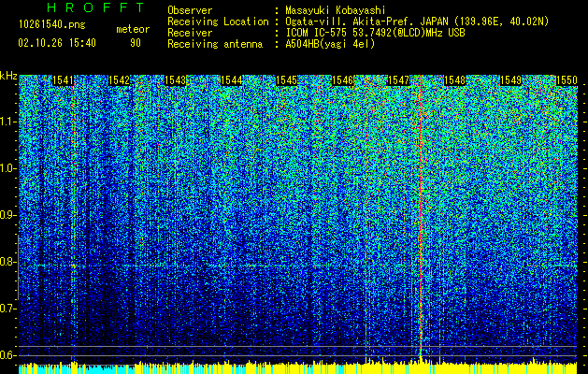Viewport: 588px width, 374px height.
Task: Click the 1541 time marker
Action: pyautogui.click(x=63, y=80)
